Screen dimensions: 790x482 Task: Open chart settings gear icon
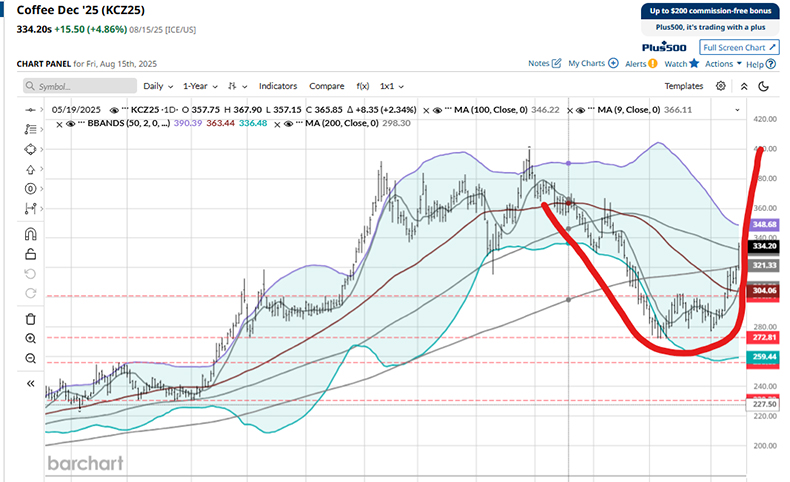click(x=721, y=87)
